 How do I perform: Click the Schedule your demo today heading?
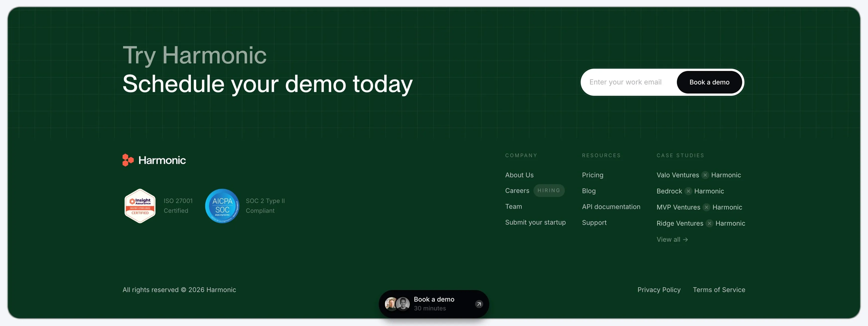(x=267, y=84)
